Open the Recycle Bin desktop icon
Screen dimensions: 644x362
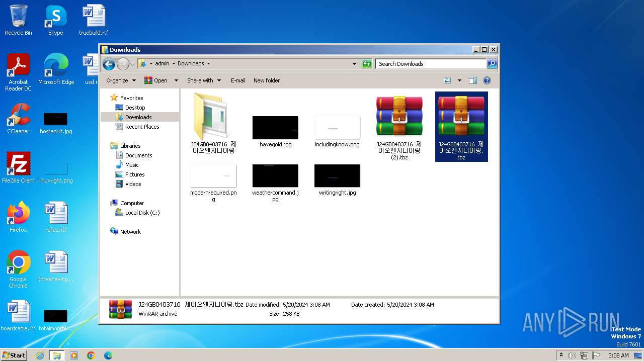point(18,20)
